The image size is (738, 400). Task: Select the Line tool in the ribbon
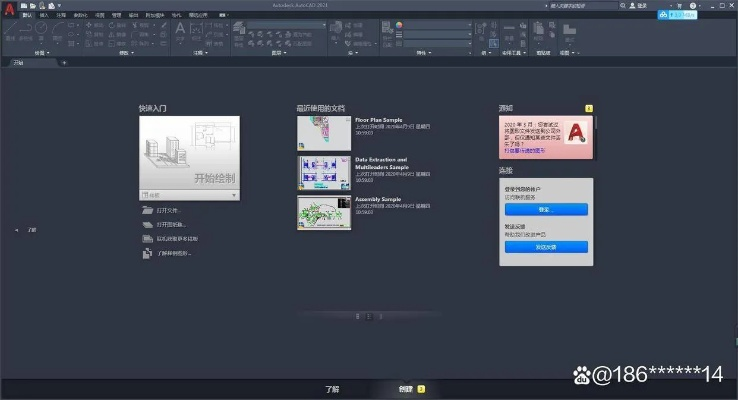[10, 30]
